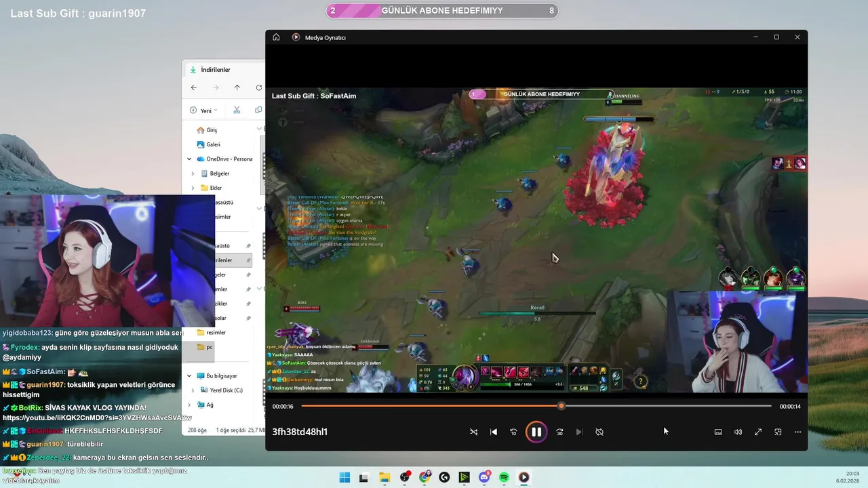
Task: Open the Logitech G HUB taskbar icon
Action: [444, 477]
